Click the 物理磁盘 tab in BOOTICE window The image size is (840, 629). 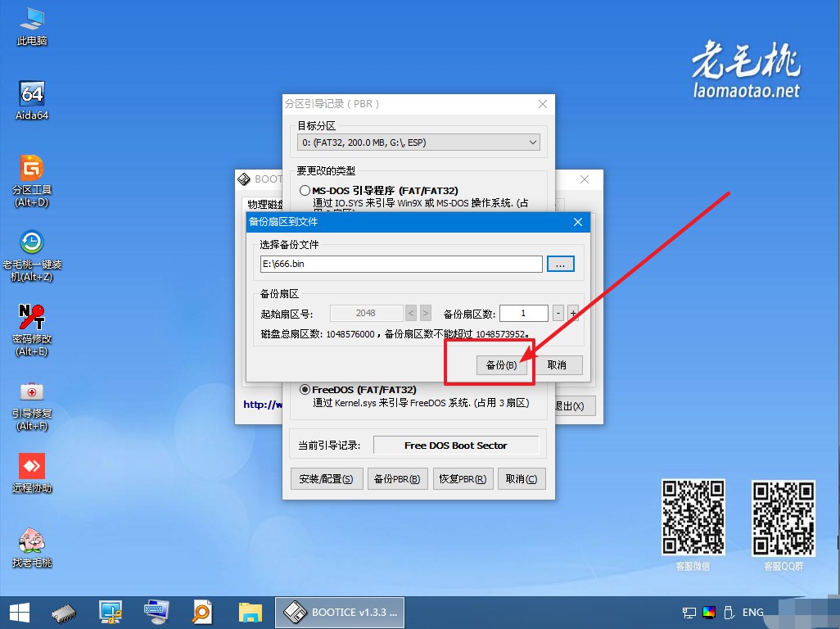[x=264, y=204]
